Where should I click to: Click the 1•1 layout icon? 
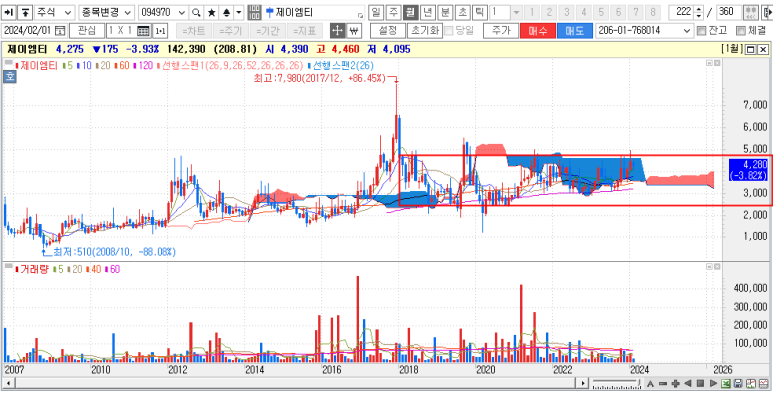(160, 31)
